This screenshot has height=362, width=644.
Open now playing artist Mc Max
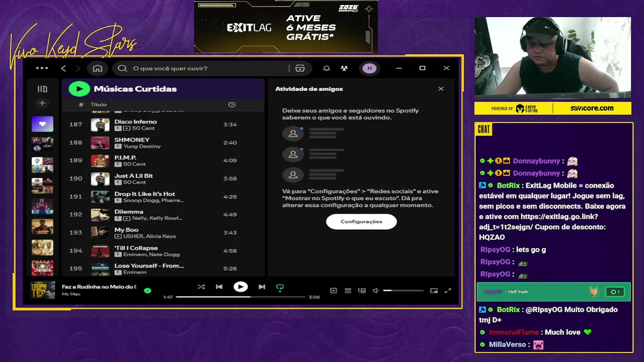coord(71,294)
